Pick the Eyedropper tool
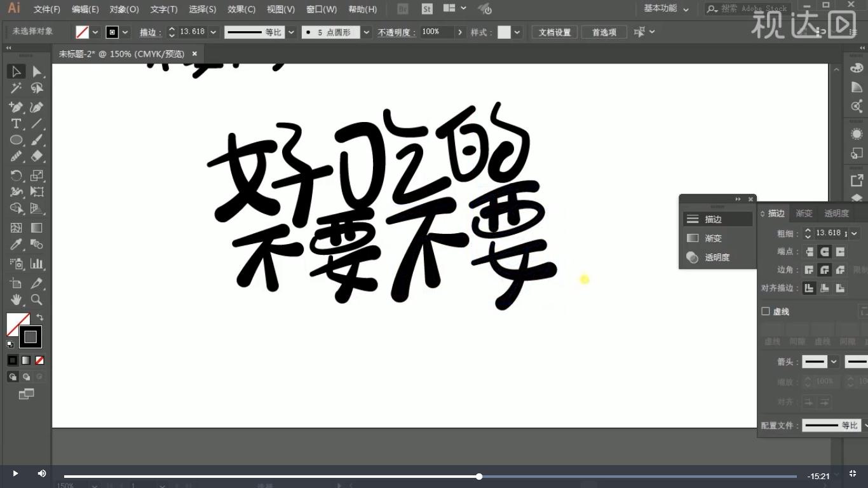Image resolution: width=868 pixels, height=488 pixels. [x=16, y=245]
